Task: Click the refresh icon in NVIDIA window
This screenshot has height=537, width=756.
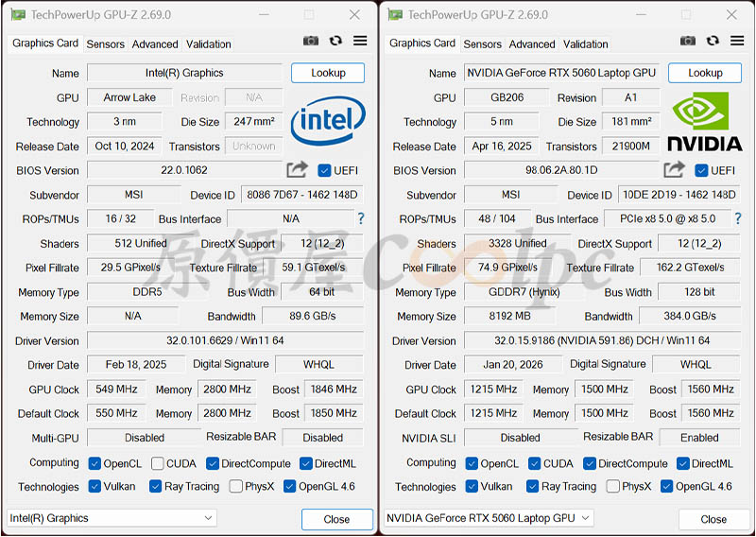Action: click(713, 41)
